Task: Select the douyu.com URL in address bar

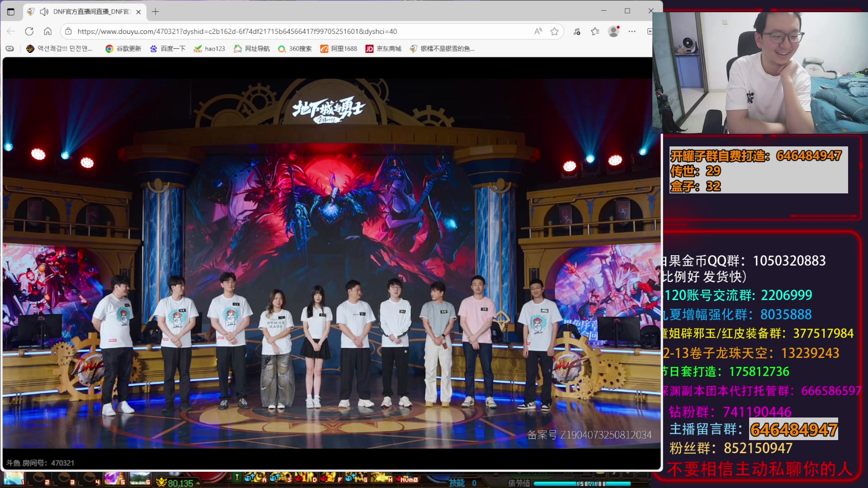Action: click(x=237, y=31)
